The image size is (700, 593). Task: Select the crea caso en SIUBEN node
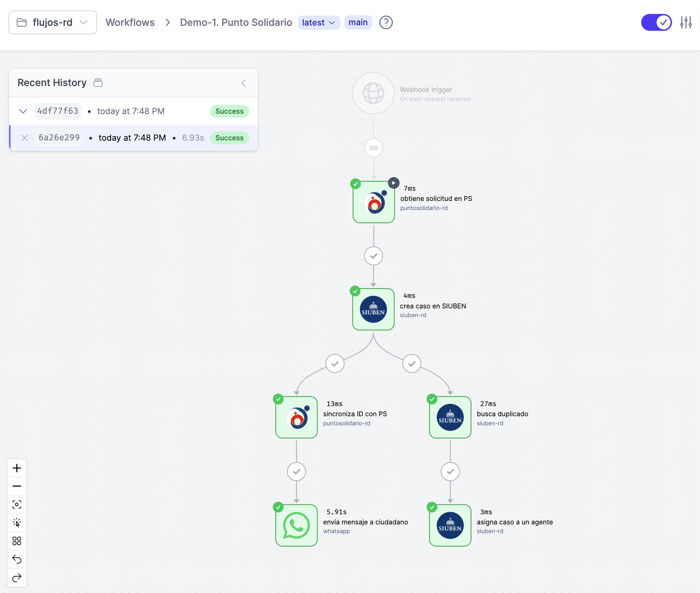tap(373, 309)
